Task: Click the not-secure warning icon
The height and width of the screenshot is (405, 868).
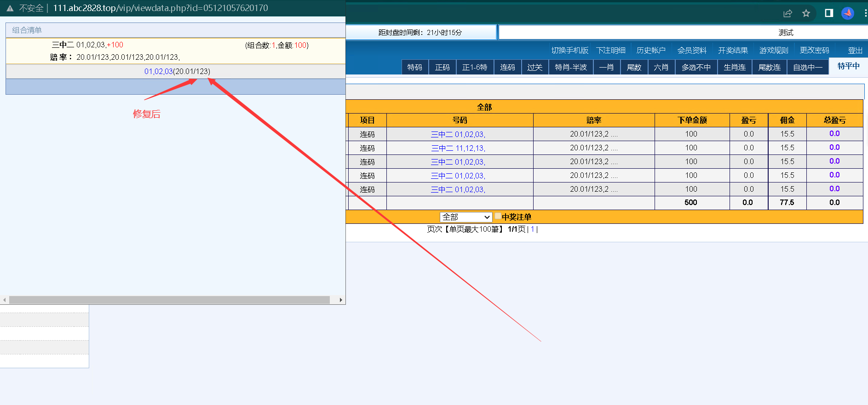Action: (x=10, y=8)
